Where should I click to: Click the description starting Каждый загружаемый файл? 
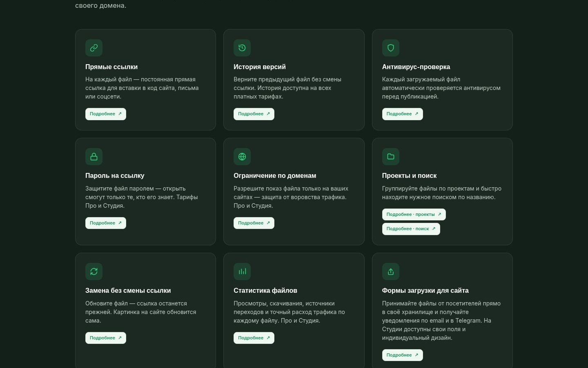point(441,88)
